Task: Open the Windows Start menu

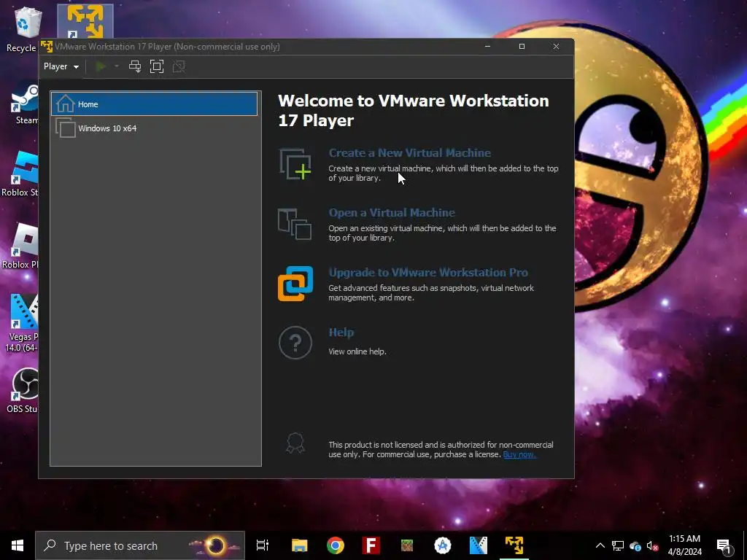Action: click(x=18, y=545)
